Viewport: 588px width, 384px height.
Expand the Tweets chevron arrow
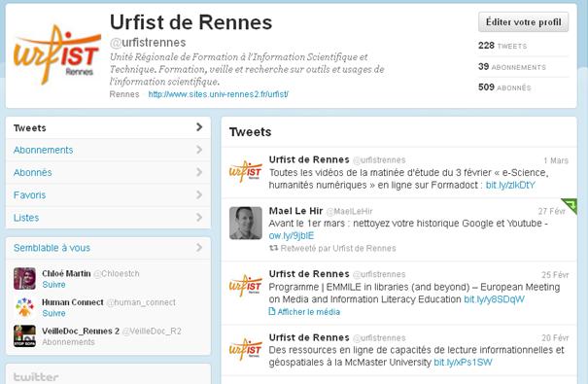point(199,127)
